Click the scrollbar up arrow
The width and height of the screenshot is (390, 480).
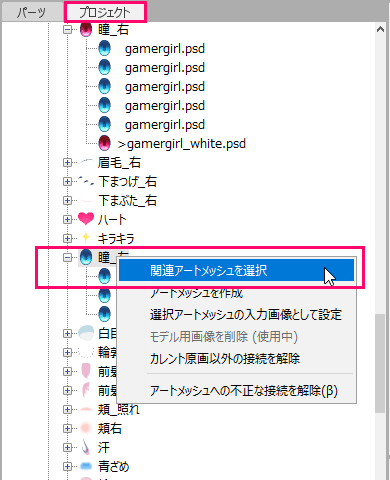380,29
